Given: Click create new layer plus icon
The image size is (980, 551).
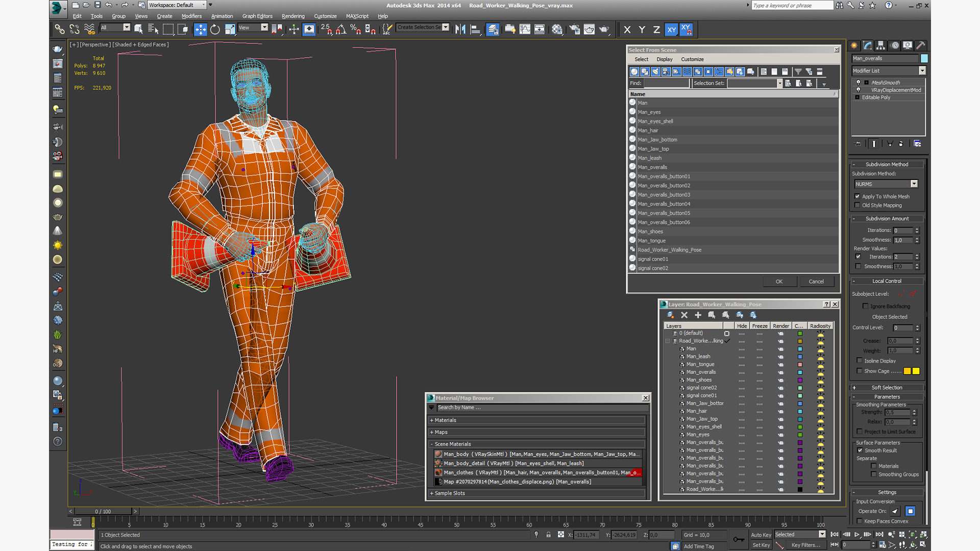Looking at the screenshot, I should [698, 315].
